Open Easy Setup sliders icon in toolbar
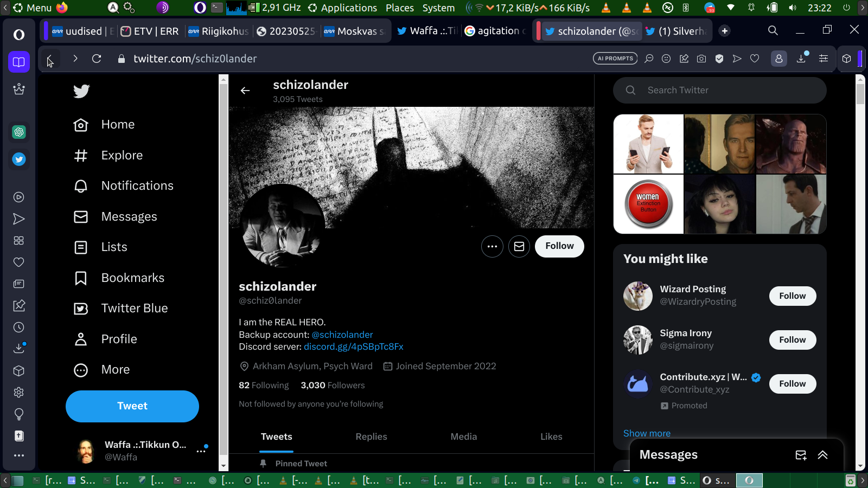The height and width of the screenshot is (488, 868). point(824,59)
